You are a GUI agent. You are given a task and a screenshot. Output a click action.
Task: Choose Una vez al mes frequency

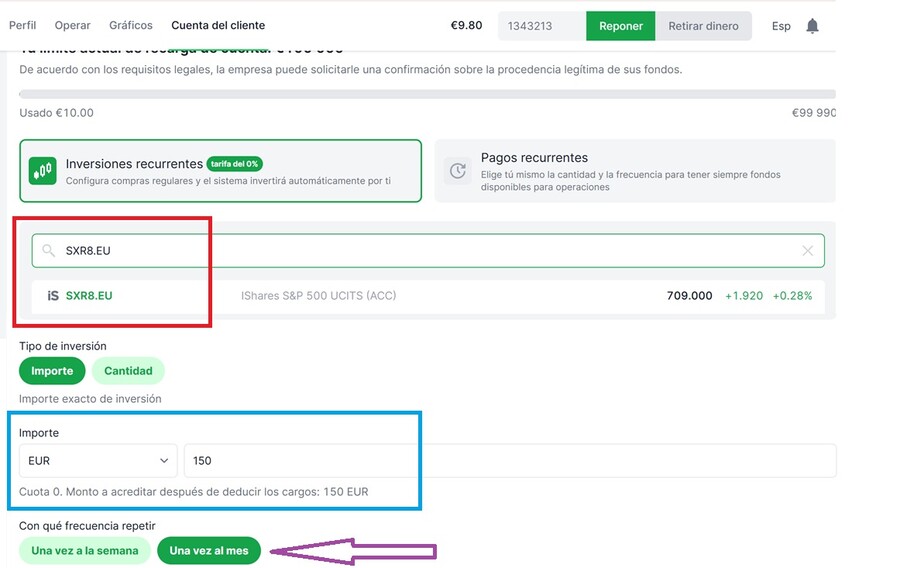click(x=209, y=551)
